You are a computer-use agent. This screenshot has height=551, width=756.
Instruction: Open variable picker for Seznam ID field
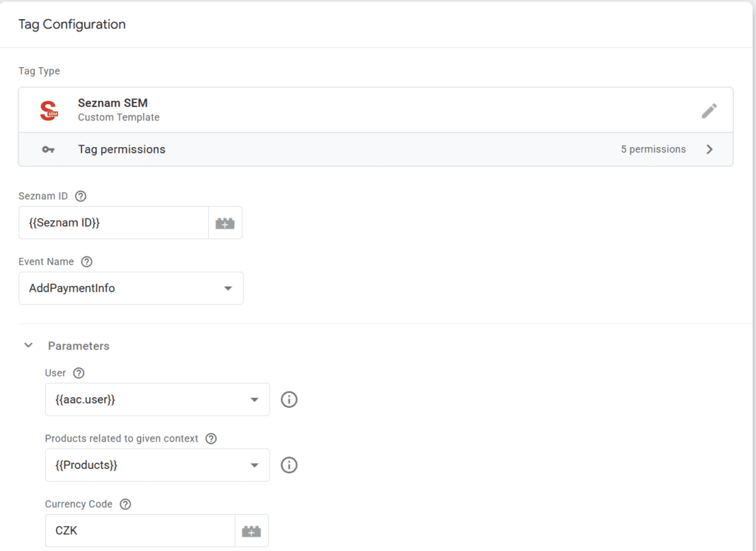click(225, 223)
